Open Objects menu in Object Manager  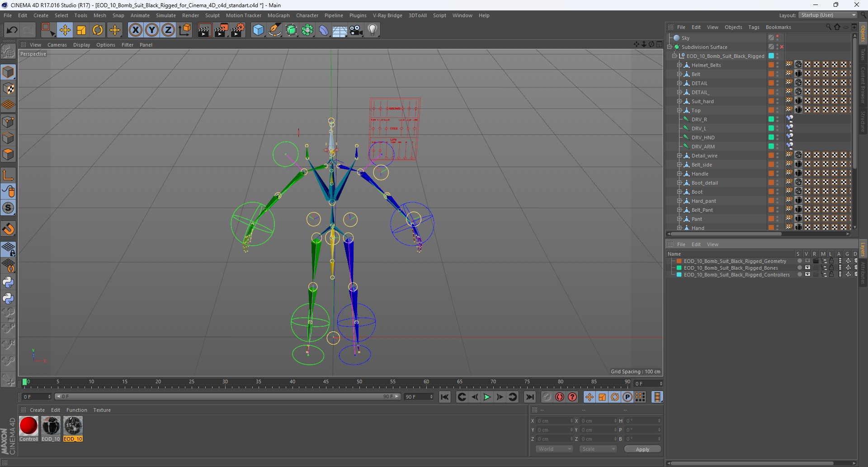[733, 27]
